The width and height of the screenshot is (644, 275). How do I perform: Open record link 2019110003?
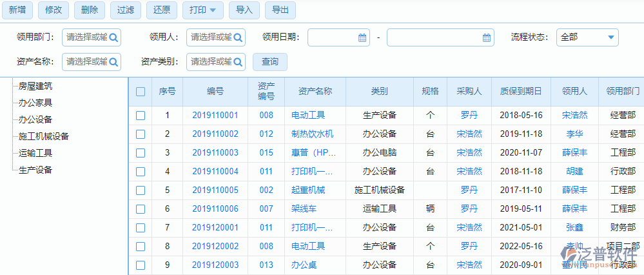[215, 153]
